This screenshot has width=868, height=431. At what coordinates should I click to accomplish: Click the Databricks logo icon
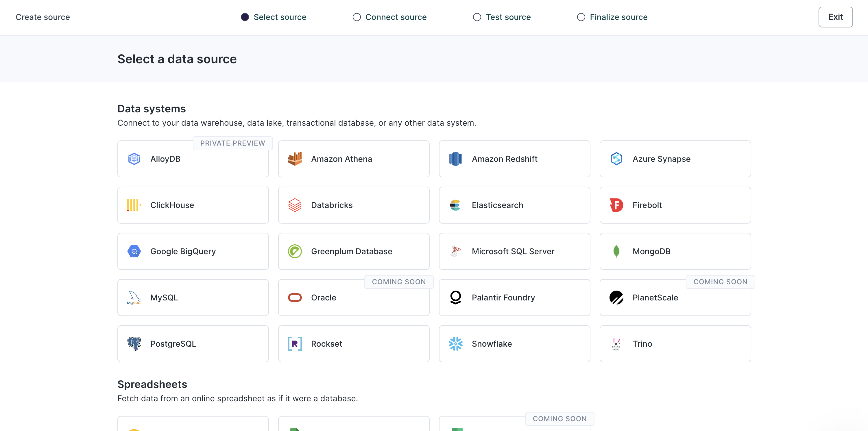coord(295,205)
